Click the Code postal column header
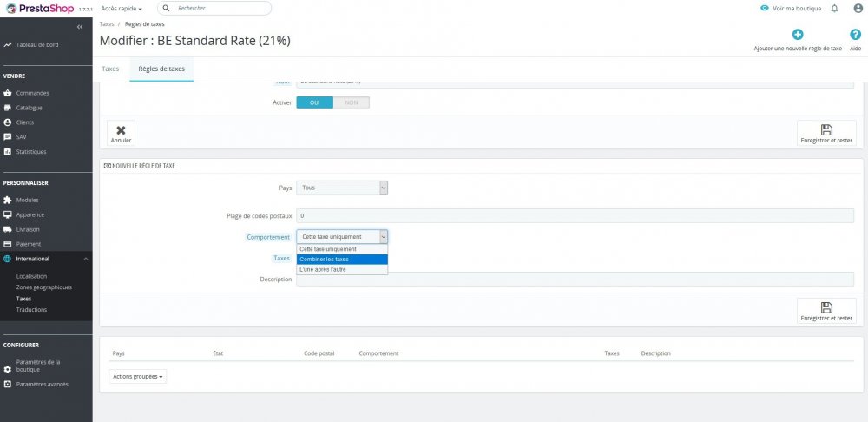 pos(319,353)
